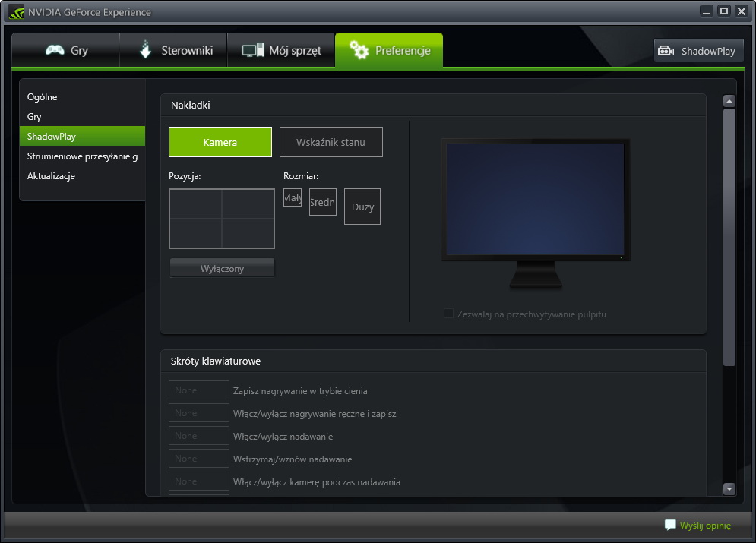Set camera size to Duży
Viewport: 756px width, 543px height.
(x=362, y=207)
